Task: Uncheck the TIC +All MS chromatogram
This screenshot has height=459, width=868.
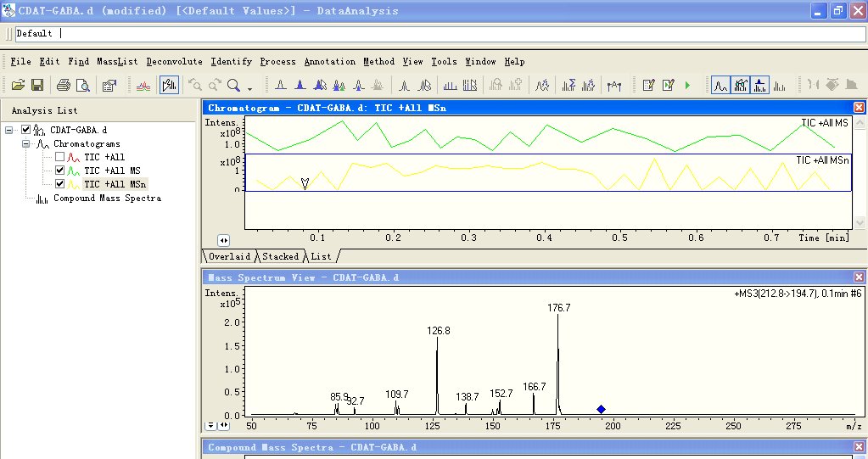Action: (59, 171)
